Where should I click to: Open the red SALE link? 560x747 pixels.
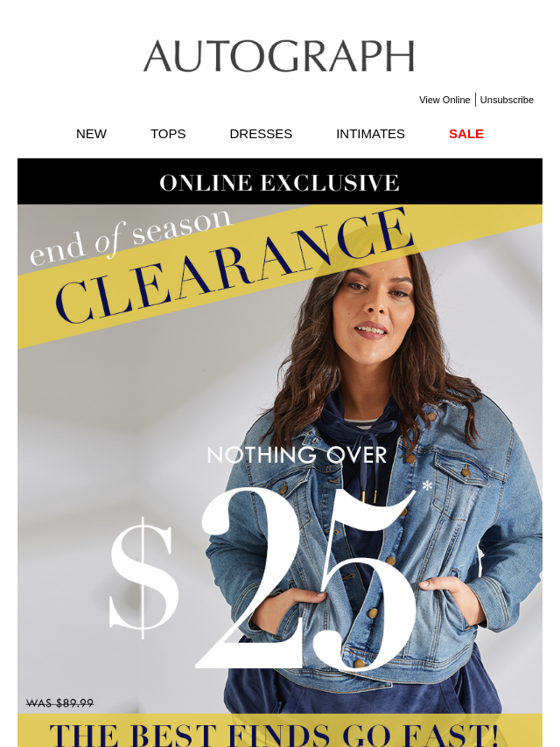(466, 134)
